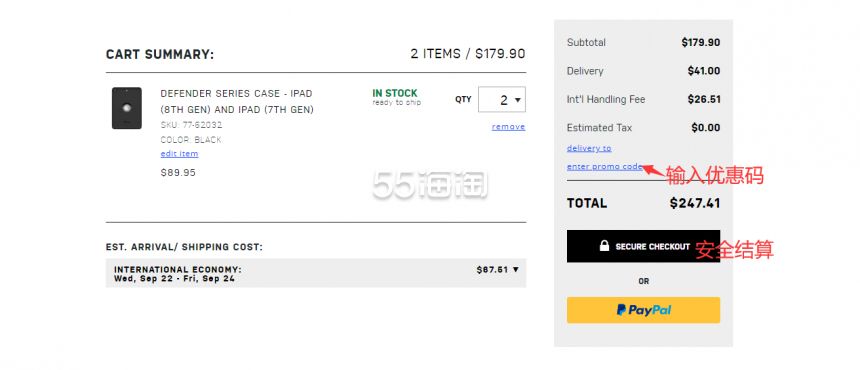860x370 pixels.
Task: Open the enter promo code link
Action: (x=604, y=167)
